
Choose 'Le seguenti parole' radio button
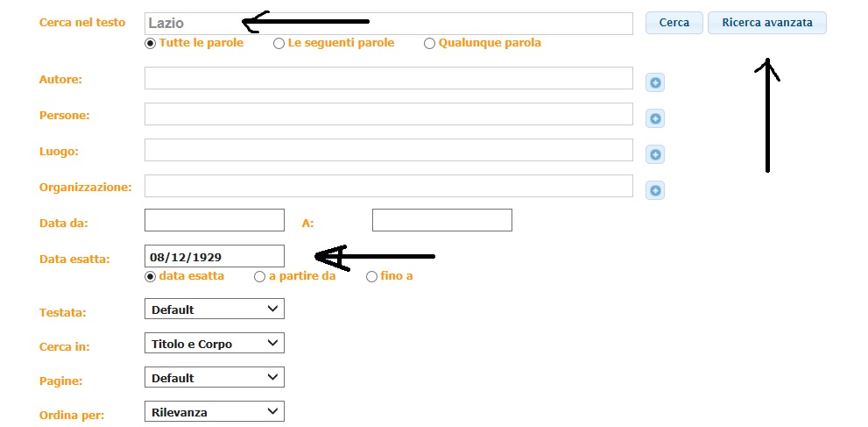tap(279, 43)
